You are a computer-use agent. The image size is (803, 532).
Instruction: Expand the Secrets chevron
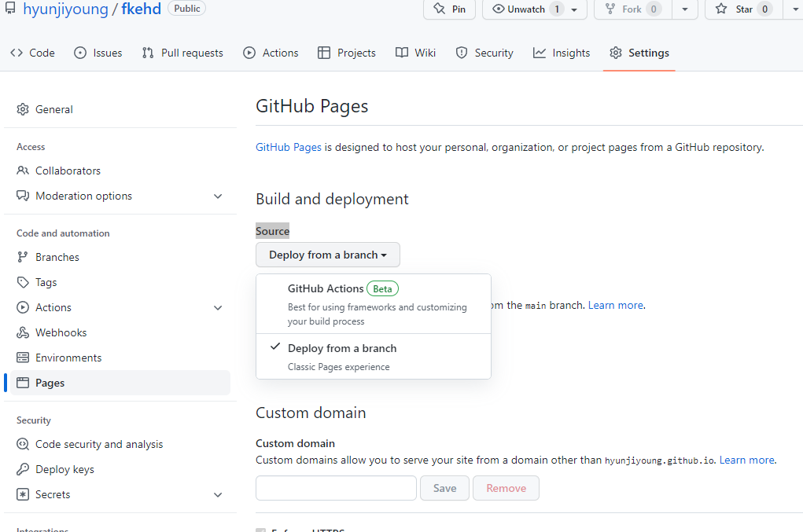pos(218,494)
